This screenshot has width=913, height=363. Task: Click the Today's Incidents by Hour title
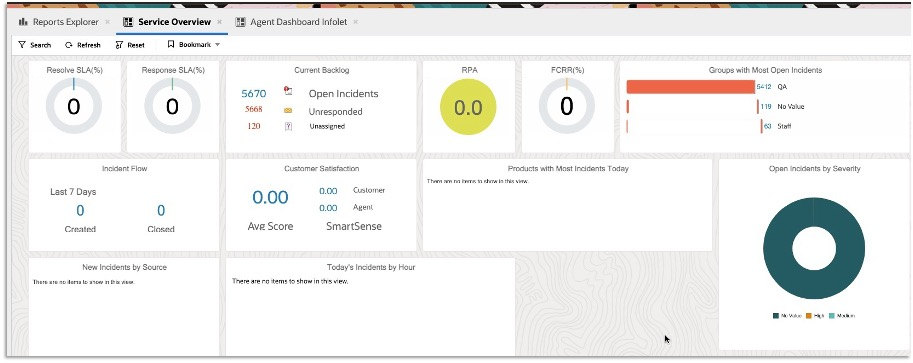click(x=371, y=267)
